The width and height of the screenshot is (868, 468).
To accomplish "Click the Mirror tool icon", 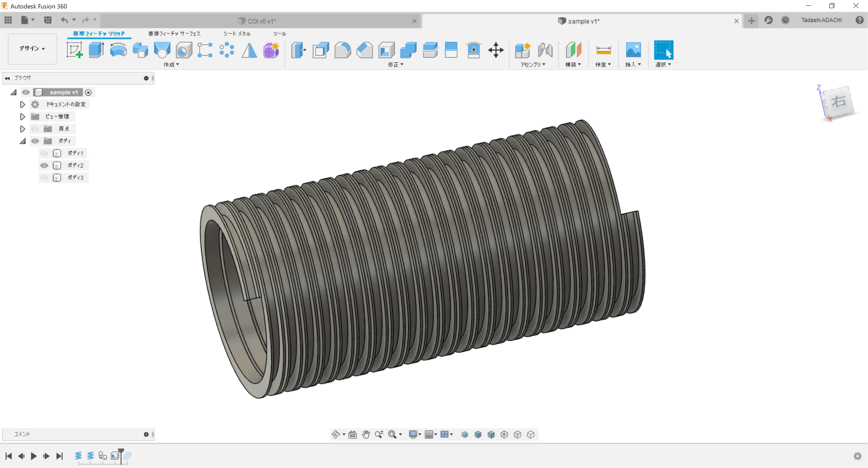I will [249, 50].
